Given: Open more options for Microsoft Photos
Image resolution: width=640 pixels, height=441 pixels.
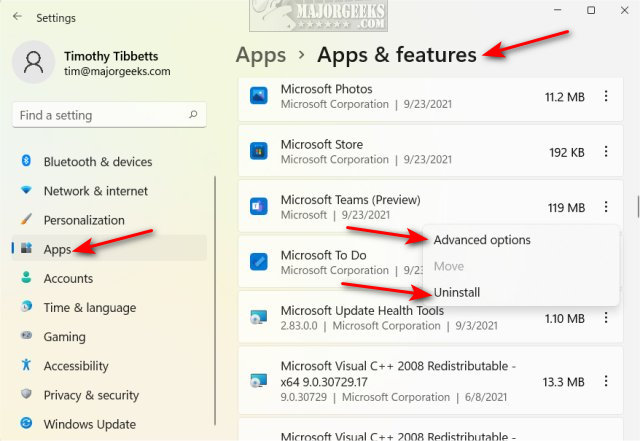Looking at the screenshot, I should coord(605,97).
